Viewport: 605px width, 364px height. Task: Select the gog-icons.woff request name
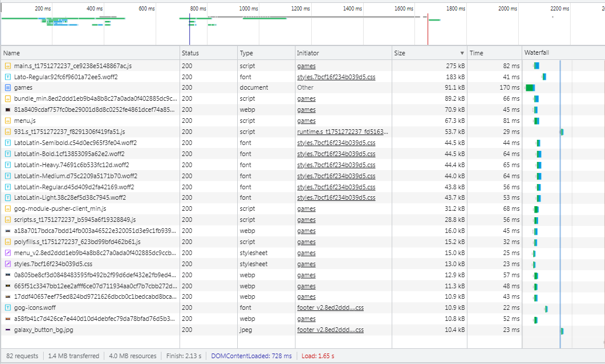tap(35, 308)
